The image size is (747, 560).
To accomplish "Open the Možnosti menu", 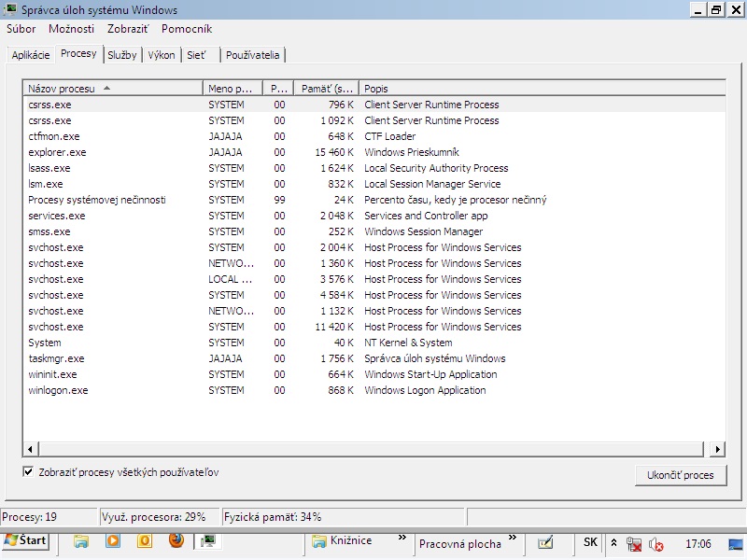I will [x=72, y=29].
